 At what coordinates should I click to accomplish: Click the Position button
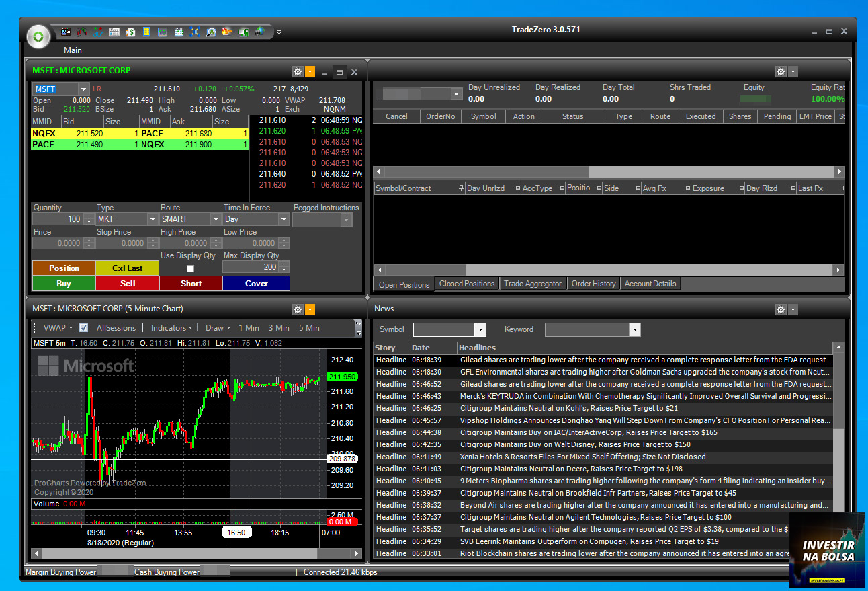tap(64, 268)
